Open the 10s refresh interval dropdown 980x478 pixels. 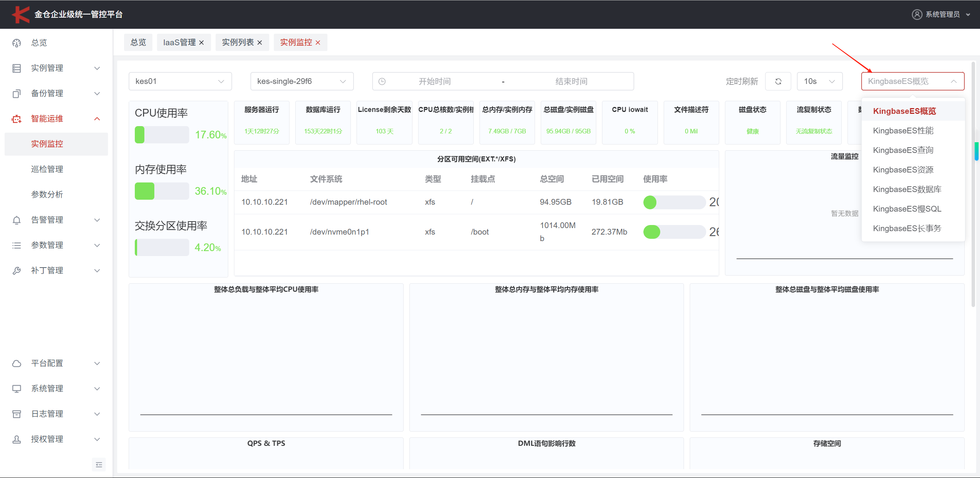[x=819, y=81]
